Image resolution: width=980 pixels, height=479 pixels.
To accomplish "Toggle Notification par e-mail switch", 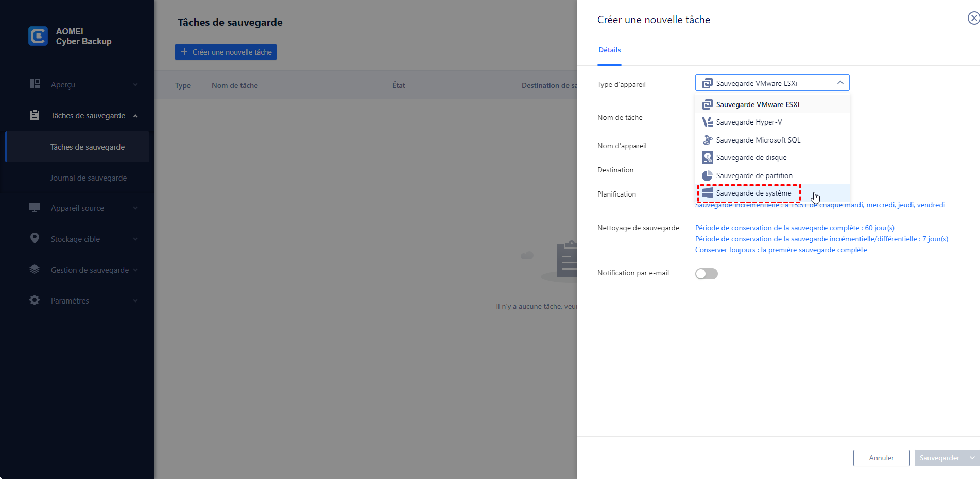I will (x=707, y=274).
